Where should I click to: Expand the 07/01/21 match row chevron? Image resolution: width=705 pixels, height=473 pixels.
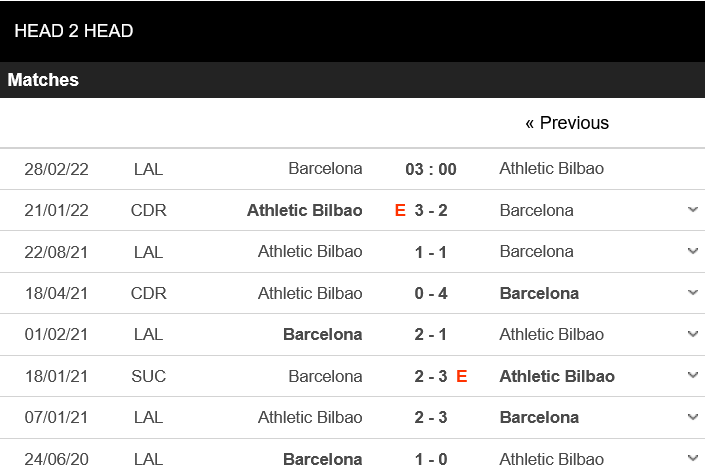tap(693, 418)
